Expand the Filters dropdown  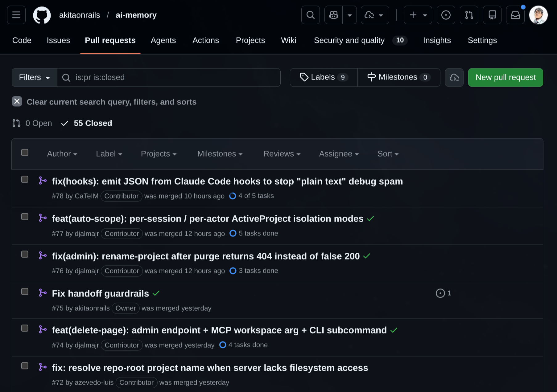tap(35, 77)
